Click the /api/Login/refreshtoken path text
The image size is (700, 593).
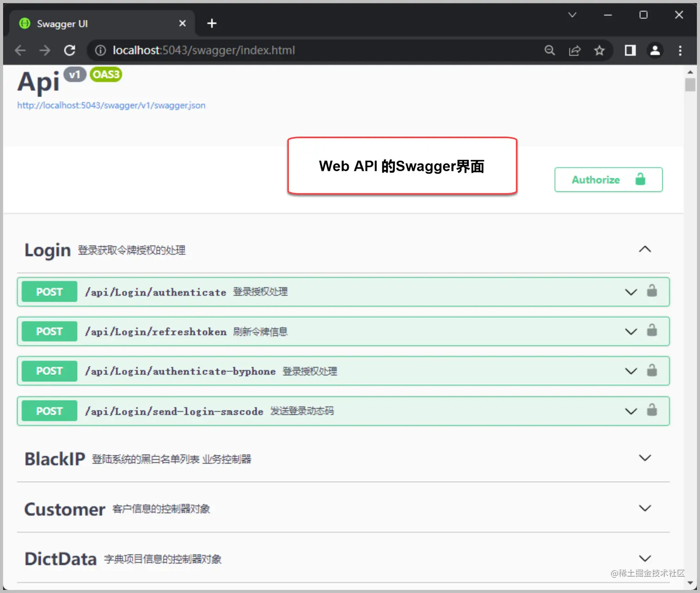click(x=156, y=332)
